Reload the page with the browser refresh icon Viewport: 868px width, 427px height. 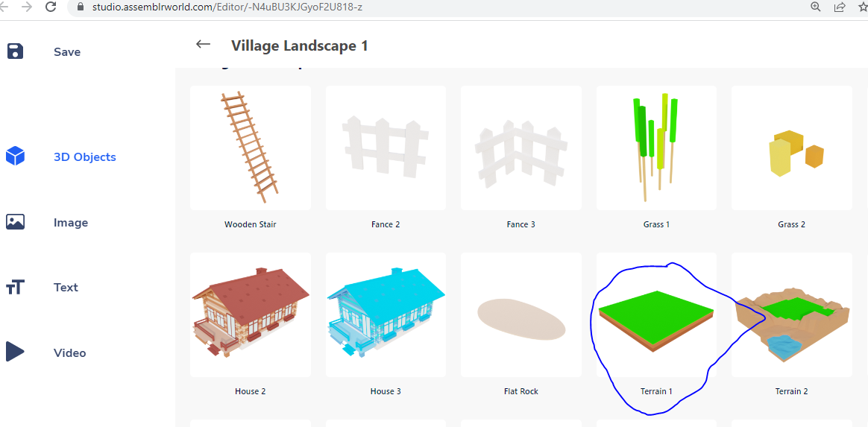(51, 7)
